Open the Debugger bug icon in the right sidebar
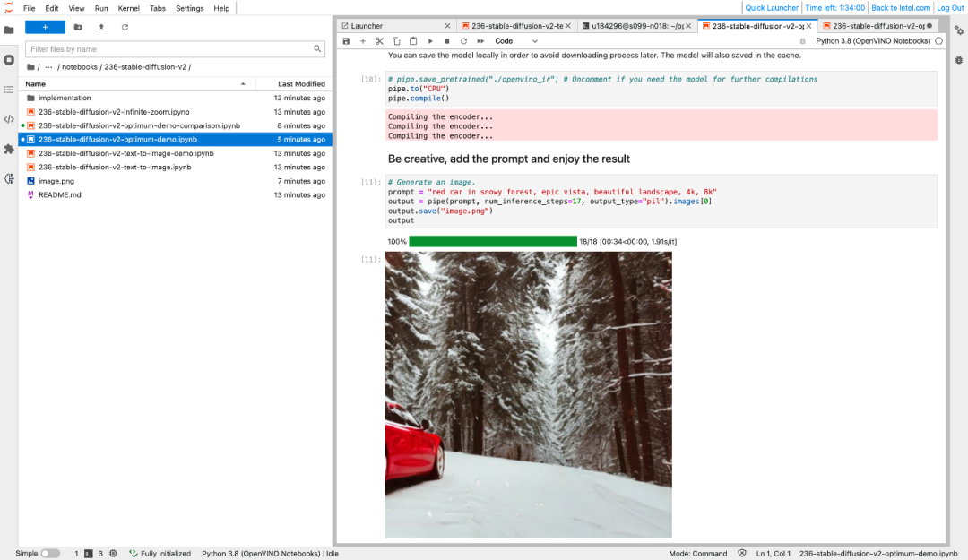Viewport: 968px width, 560px height. pos(959,60)
